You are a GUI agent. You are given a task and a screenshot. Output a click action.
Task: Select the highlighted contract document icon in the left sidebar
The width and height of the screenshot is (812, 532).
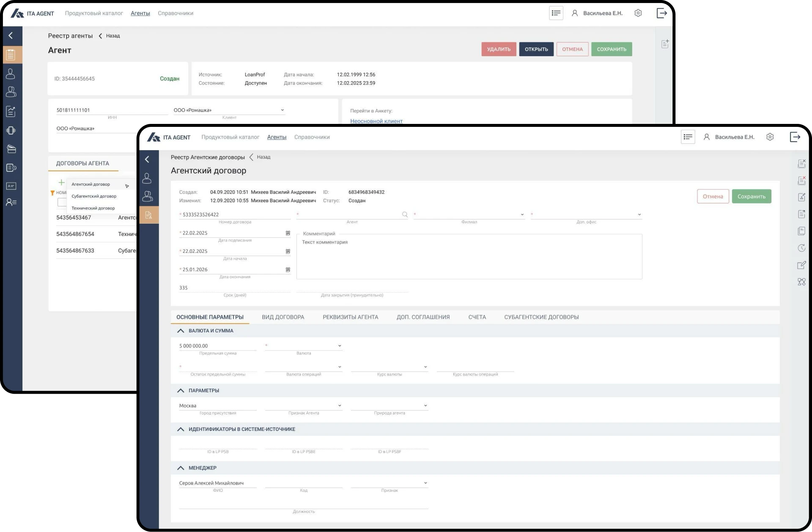click(149, 215)
